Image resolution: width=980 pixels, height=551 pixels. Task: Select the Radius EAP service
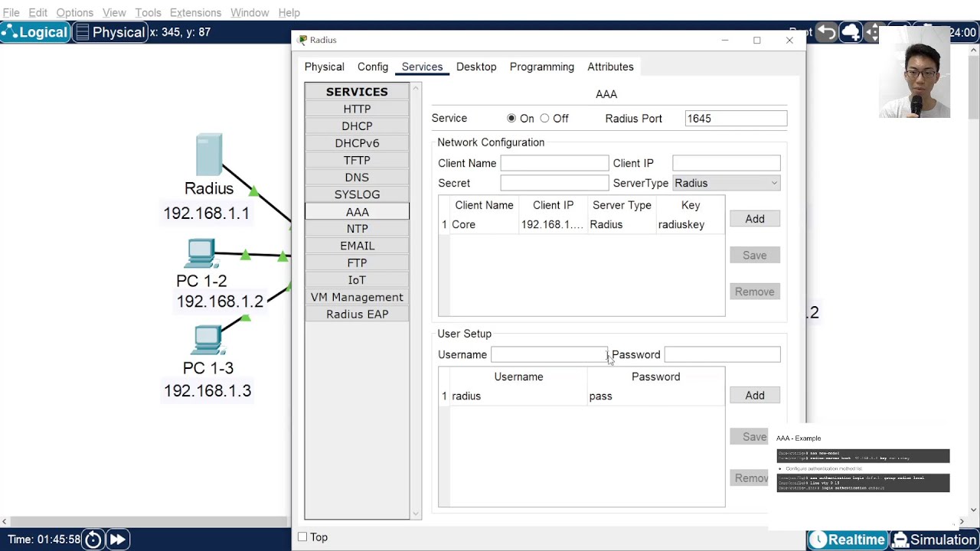[357, 315]
